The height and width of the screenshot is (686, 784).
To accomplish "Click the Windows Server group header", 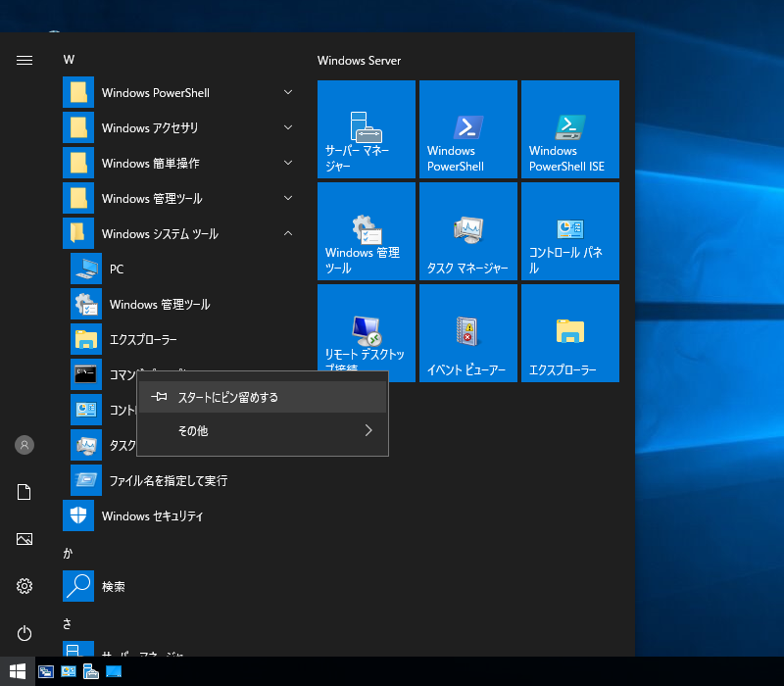I will [x=359, y=61].
